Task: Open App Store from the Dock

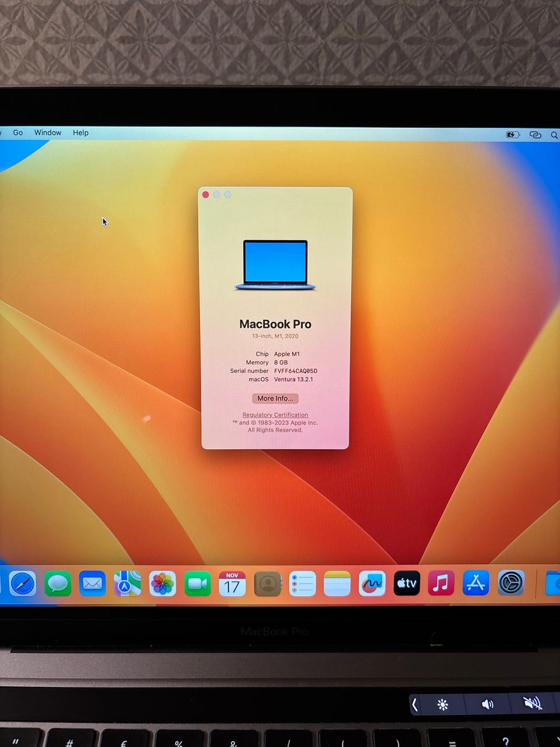Action: 476,583
